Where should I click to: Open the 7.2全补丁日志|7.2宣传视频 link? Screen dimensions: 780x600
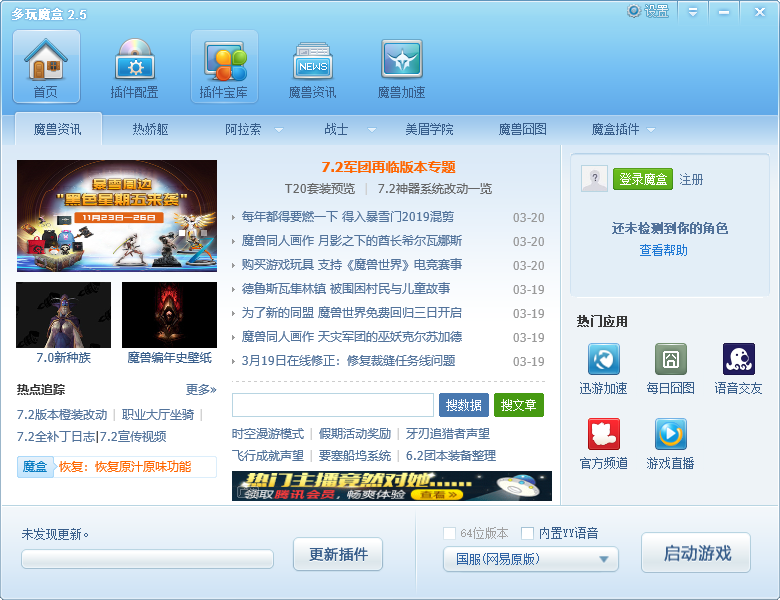(x=92, y=437)
